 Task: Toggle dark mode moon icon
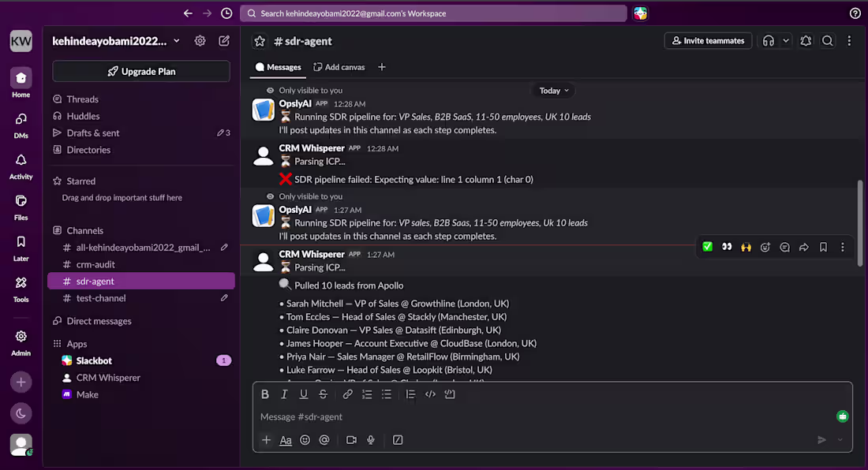click(21, 413)
